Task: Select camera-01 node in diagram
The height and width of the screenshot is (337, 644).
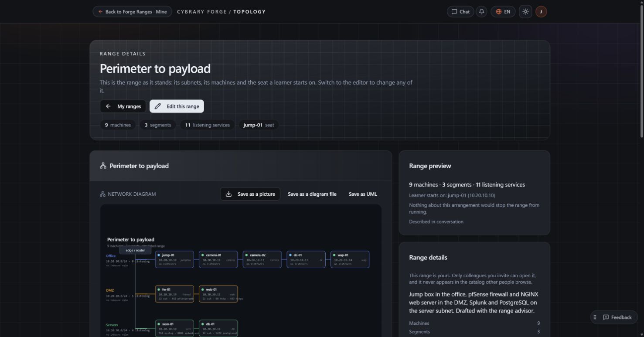Action: pyautogui.click(x=218, y=259)
